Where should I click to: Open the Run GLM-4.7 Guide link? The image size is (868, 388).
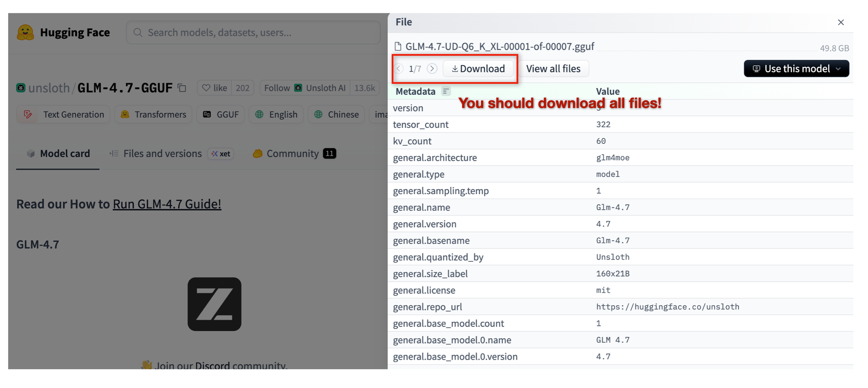(167, 204)
